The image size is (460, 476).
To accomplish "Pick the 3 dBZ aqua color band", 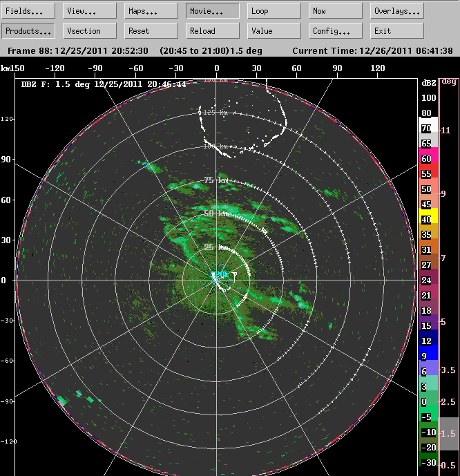I will tap(428, 383).
